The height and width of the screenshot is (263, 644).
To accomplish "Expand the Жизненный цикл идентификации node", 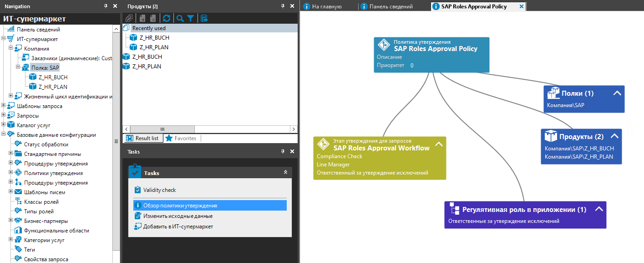I will pyautogui.click(x=11, y=96).
